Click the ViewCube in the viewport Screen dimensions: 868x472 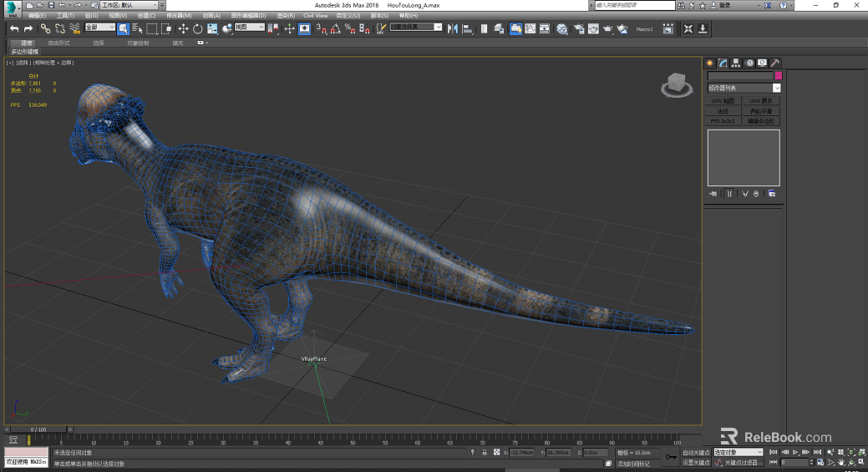677,85
